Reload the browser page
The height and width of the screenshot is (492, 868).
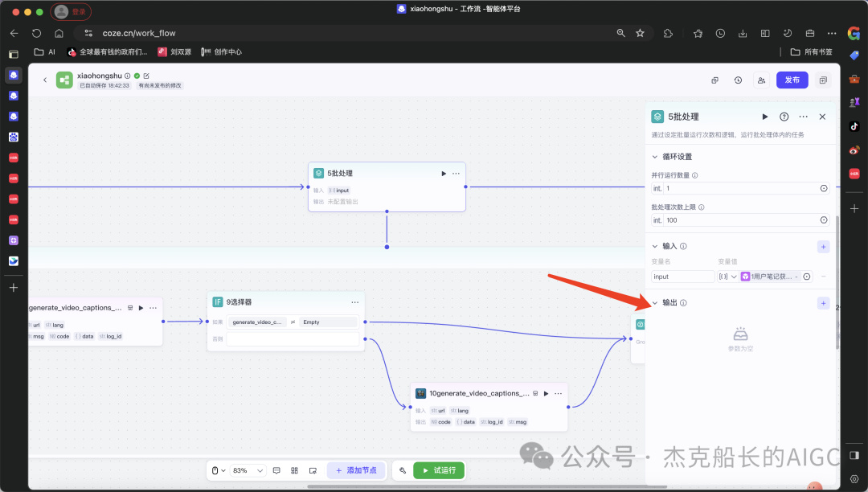coord(36,33)
